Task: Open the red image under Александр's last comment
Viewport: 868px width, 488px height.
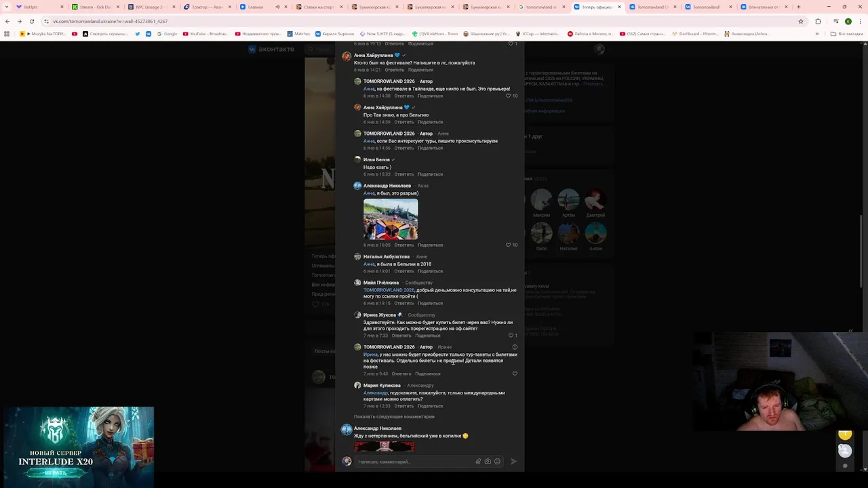Action: point(384,446)
